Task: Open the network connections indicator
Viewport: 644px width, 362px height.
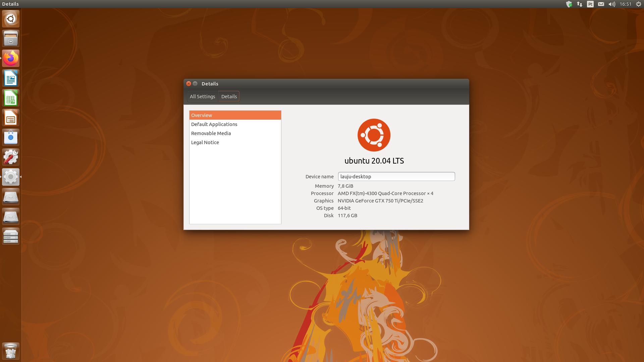Action: point(580,4)
